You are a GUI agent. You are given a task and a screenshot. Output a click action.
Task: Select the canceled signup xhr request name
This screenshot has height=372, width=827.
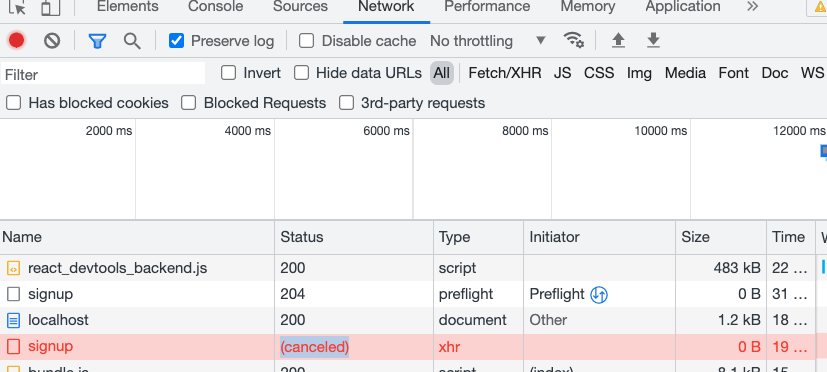[51, 347]
